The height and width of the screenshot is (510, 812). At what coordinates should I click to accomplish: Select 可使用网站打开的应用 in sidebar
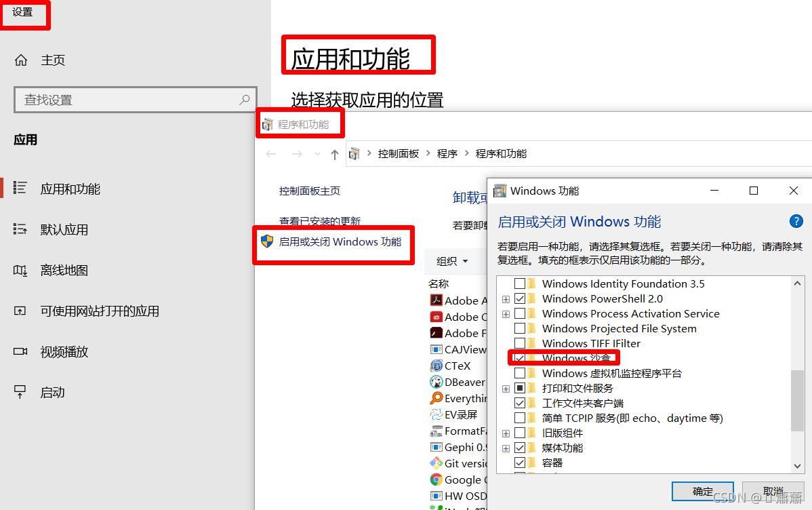[x=100, y=311]
